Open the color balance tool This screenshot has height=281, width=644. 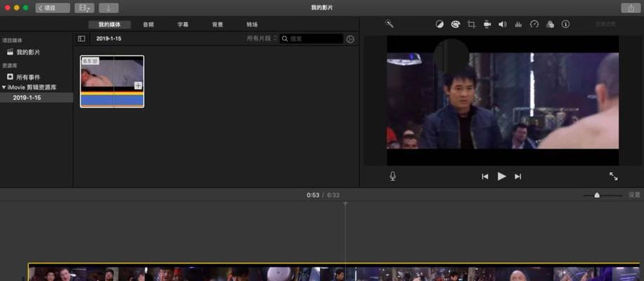click(x=439, y=24)
